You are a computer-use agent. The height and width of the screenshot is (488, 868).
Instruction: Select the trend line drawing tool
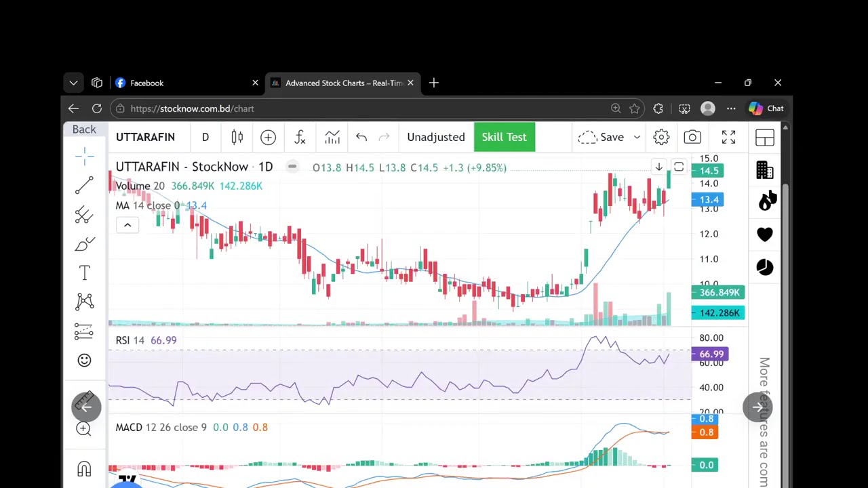click(x=84, y=185)
